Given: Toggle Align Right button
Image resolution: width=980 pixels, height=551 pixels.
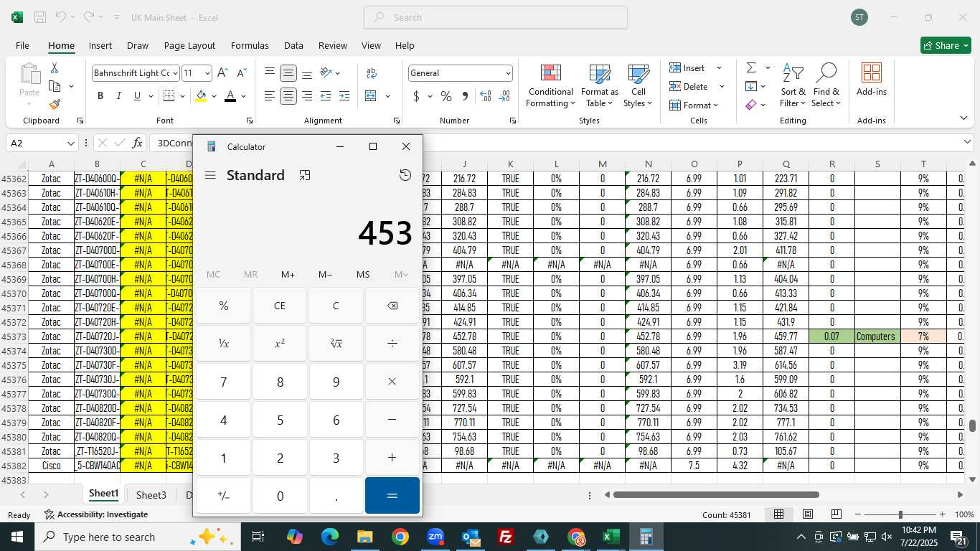Looking at the screenshot, I should tap(306, 96).
